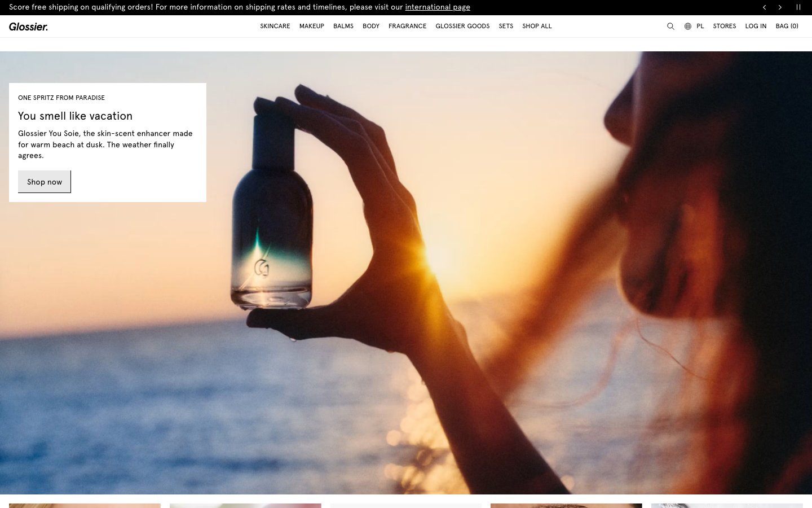The width and height of the screenshot is (812, 508).
Task: Go to previous announcement with left arrow
Action: pyautogui.click(x=765, y=7)
